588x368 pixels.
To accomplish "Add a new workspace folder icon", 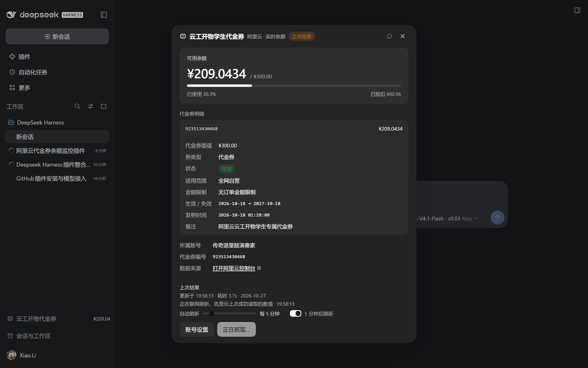I will (104, 106).
